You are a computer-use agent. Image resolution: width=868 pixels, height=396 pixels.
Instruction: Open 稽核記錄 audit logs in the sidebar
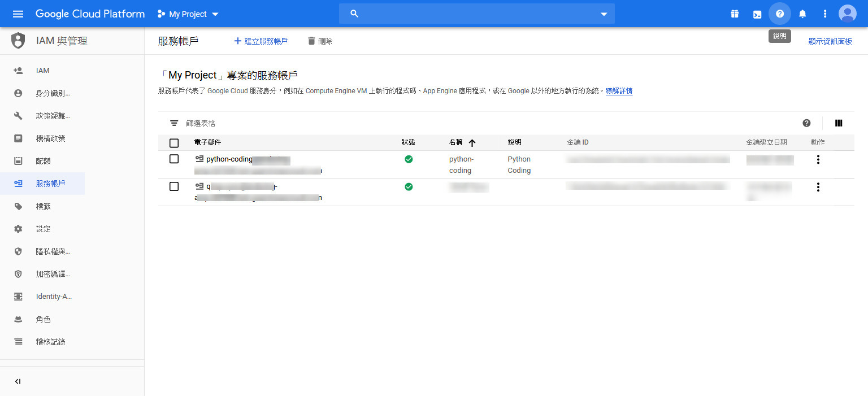tap(42, 342)
